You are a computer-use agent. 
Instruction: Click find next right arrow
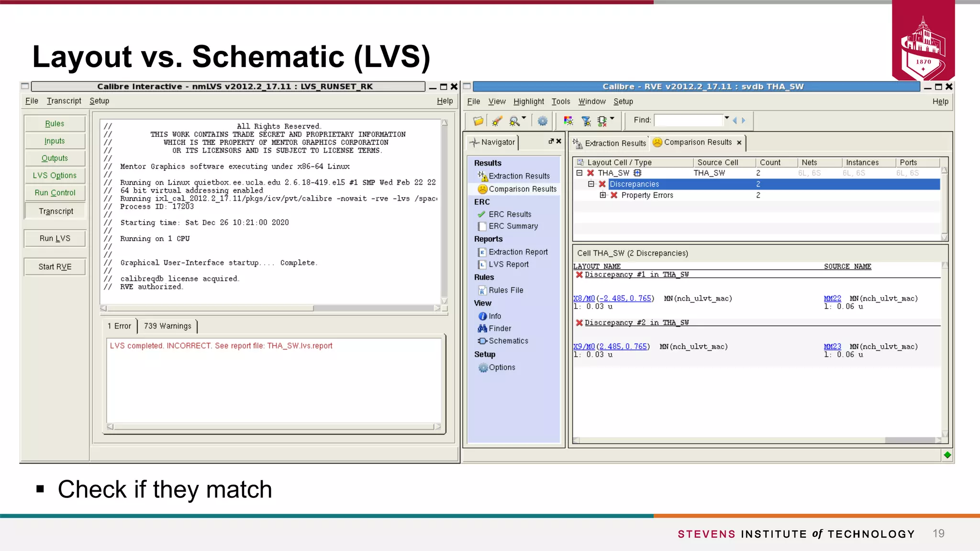pos(744,121)
